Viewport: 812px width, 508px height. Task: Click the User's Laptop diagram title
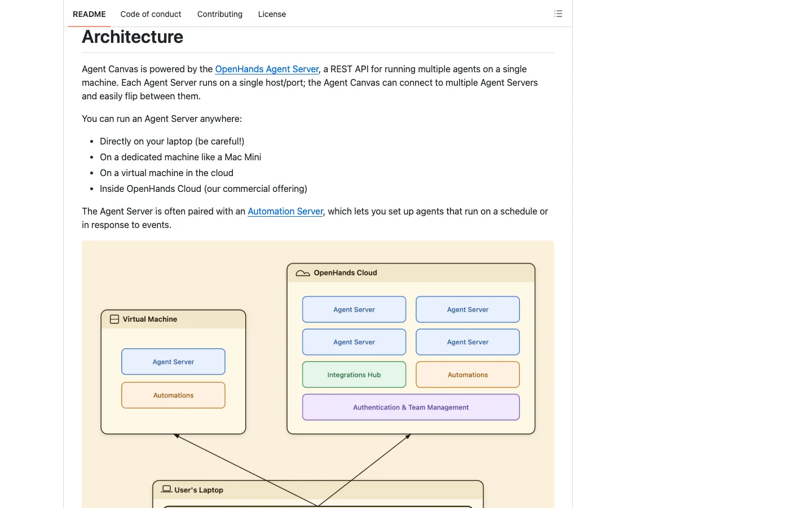point(198,490)
